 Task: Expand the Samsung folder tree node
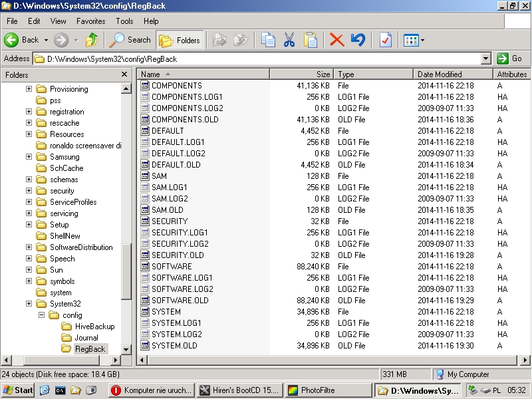29,157
